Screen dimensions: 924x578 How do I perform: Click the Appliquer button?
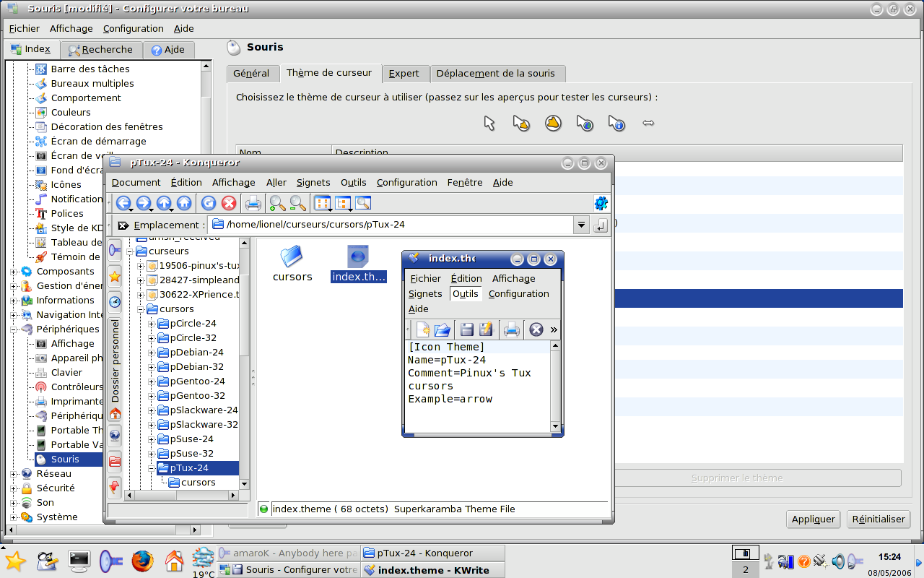coord(814,519)
